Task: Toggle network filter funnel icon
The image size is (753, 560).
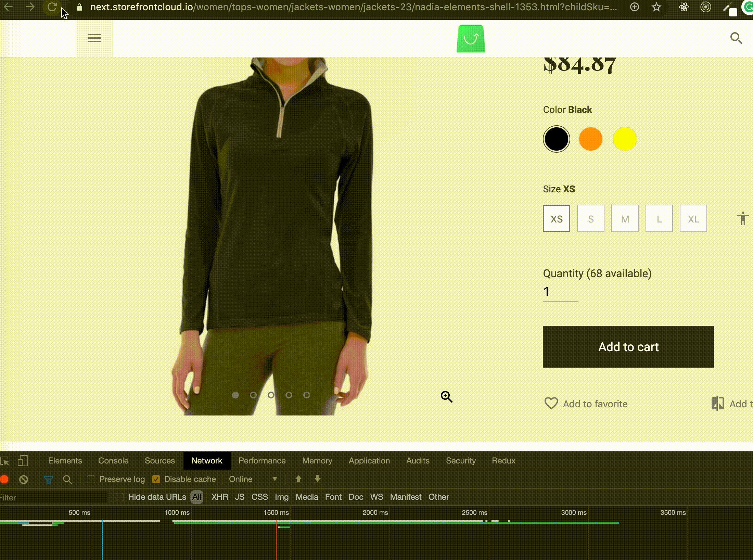Action: point(49,480)
